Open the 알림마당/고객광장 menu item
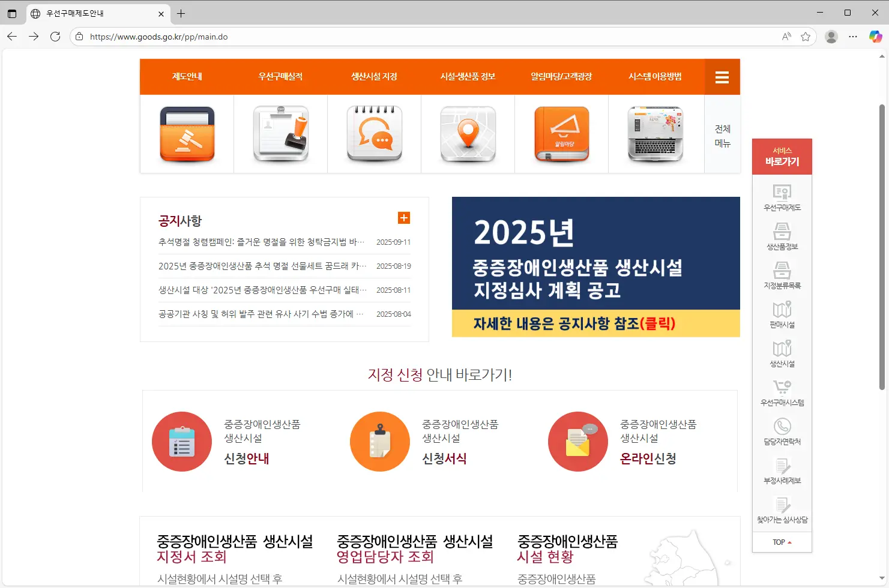The width and height of the screenshot is (889, 588). [x=561, y=77]
